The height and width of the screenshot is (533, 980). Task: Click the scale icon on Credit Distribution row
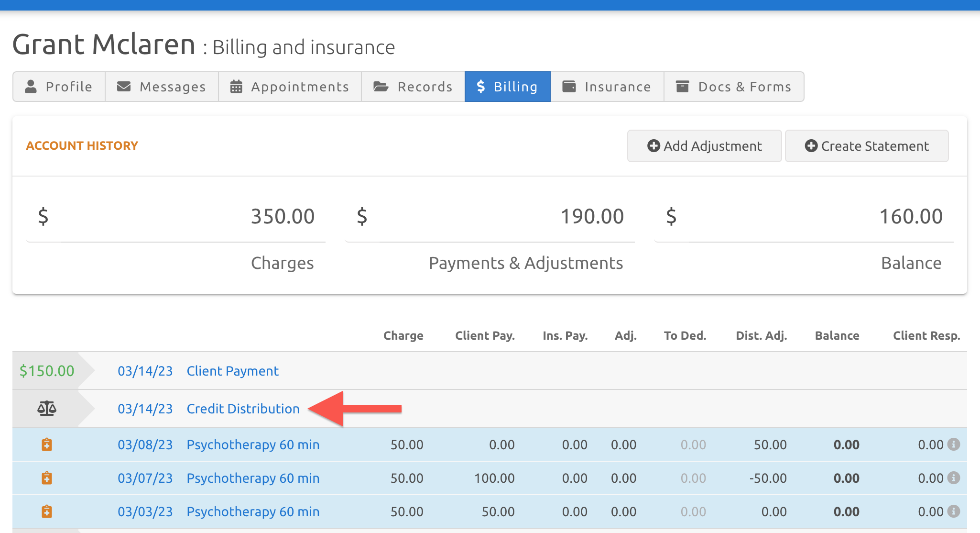tap(47, 408)
